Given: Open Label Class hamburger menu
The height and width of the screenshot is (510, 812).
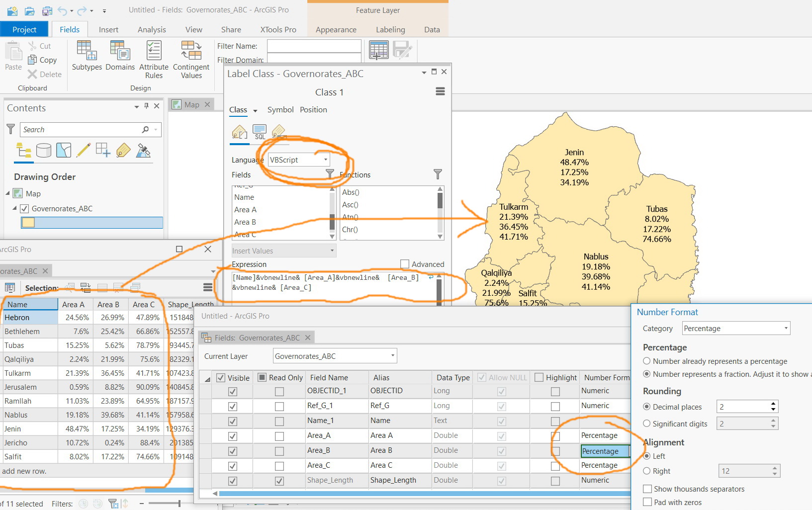Looking at the screenshot, I should [440, 91].
